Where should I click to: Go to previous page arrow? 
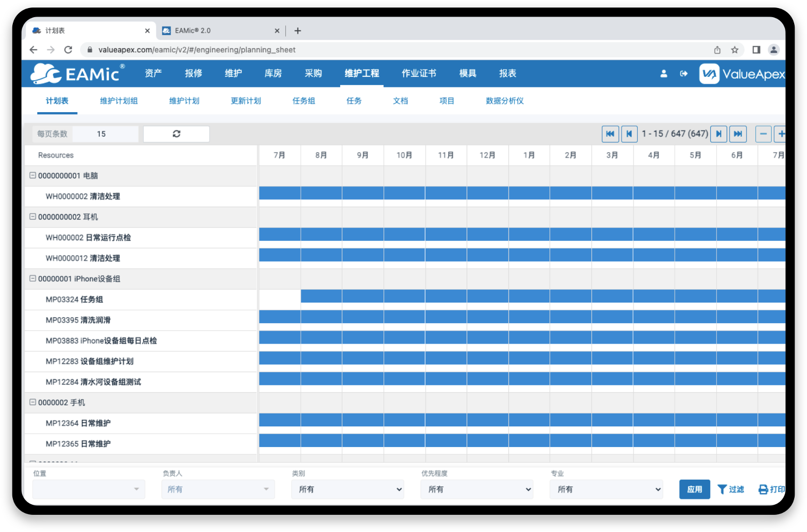tap(629, 134)
